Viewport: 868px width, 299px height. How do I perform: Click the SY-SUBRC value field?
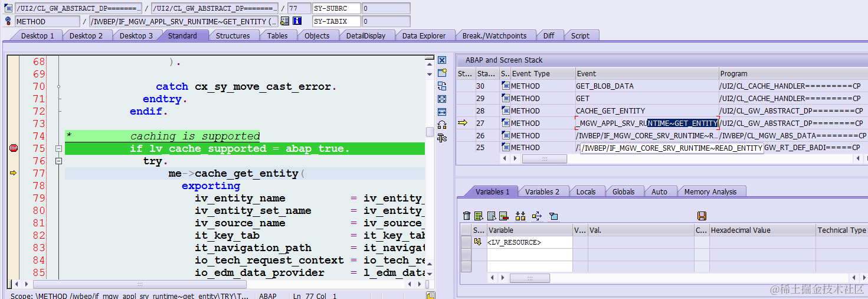[386, 8]
